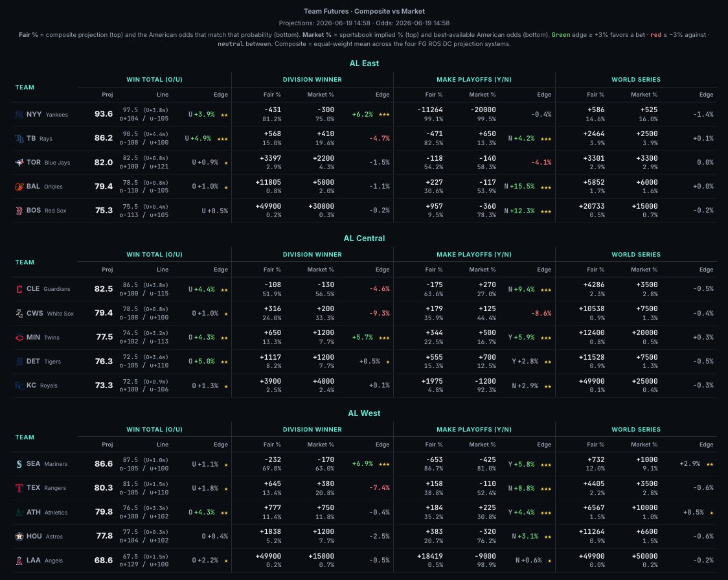Click the star beside Athletics World Series edge

[x=712, y=513]
